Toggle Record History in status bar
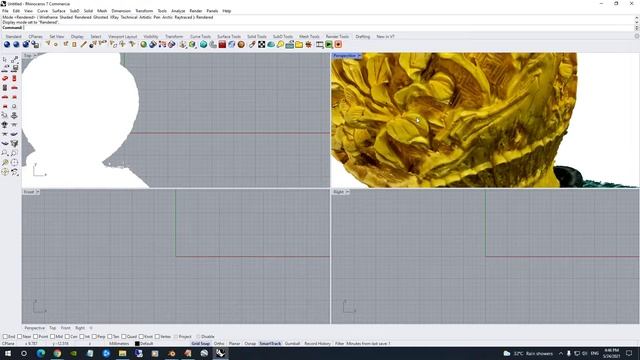 (317, 344)
